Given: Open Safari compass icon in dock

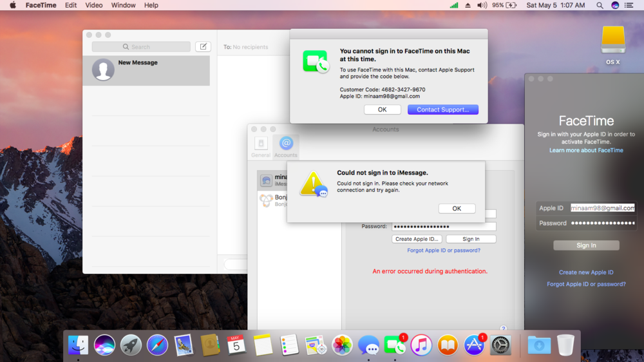Looking at the screenshot, I should point(157,345).
